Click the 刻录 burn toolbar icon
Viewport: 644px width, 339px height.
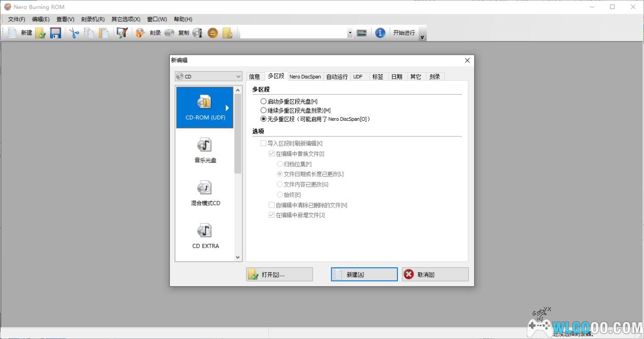(141, 33)
